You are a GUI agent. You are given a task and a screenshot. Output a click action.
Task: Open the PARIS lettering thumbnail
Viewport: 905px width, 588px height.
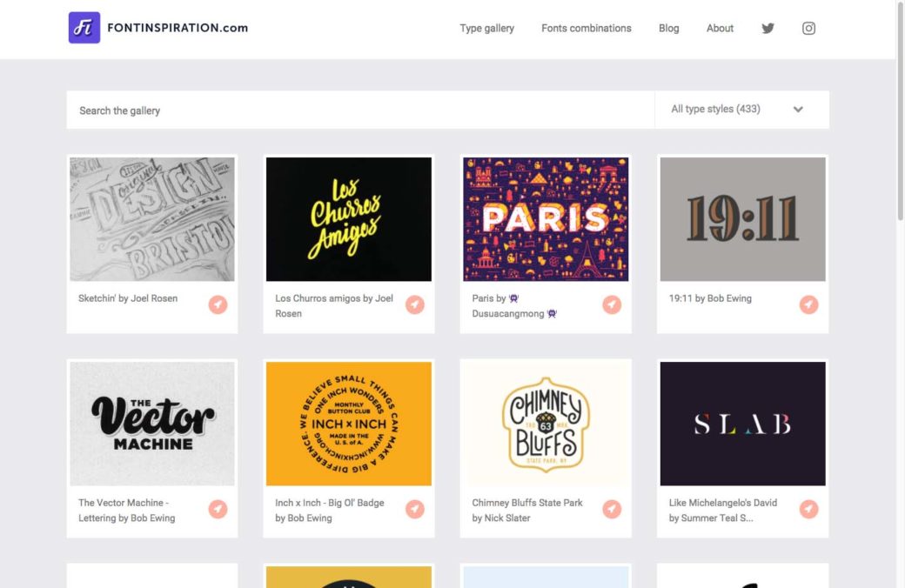(x=546, y=219)
